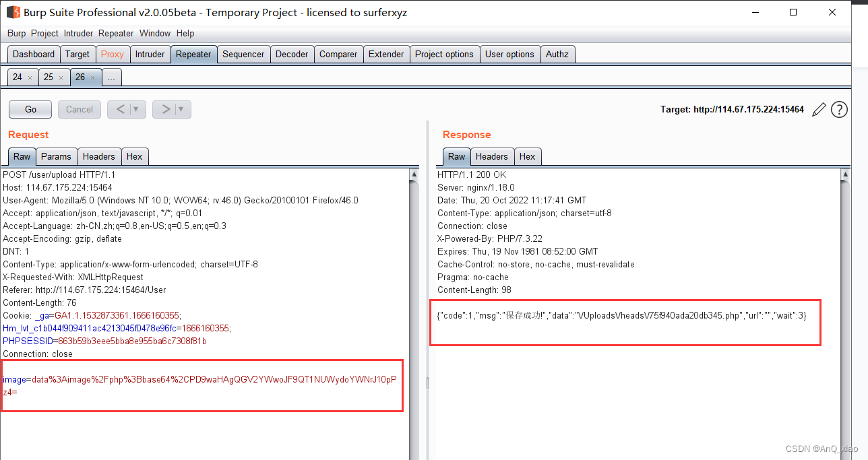The height and width of the screenshot is (460, 868).
Task: Open the Window menu
Action: tap(155, 33)
